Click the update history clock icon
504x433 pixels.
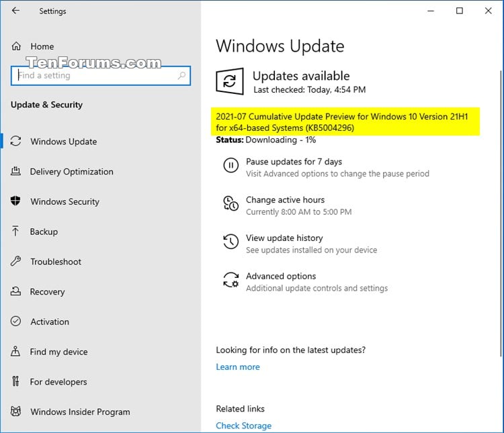tap(230, 242)
